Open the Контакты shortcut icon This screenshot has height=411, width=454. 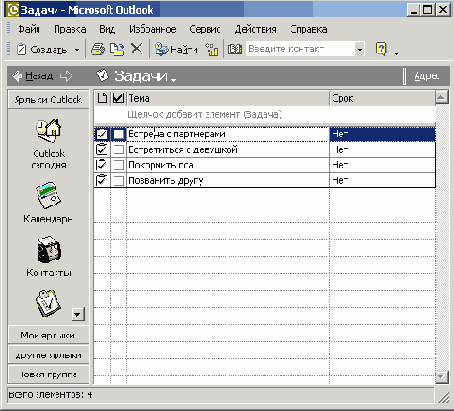[49, 249]
